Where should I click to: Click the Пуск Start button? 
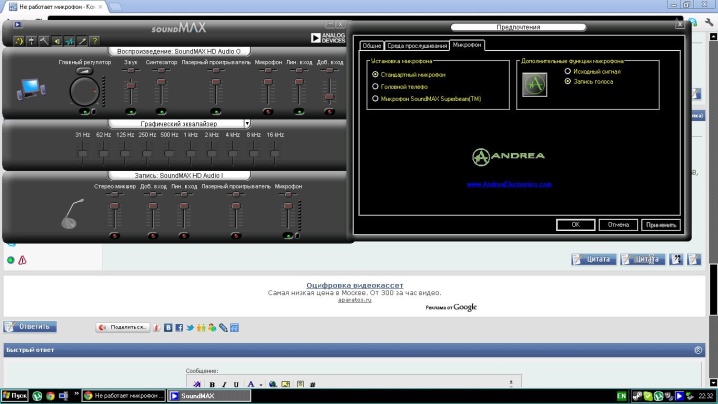[15, 396]
